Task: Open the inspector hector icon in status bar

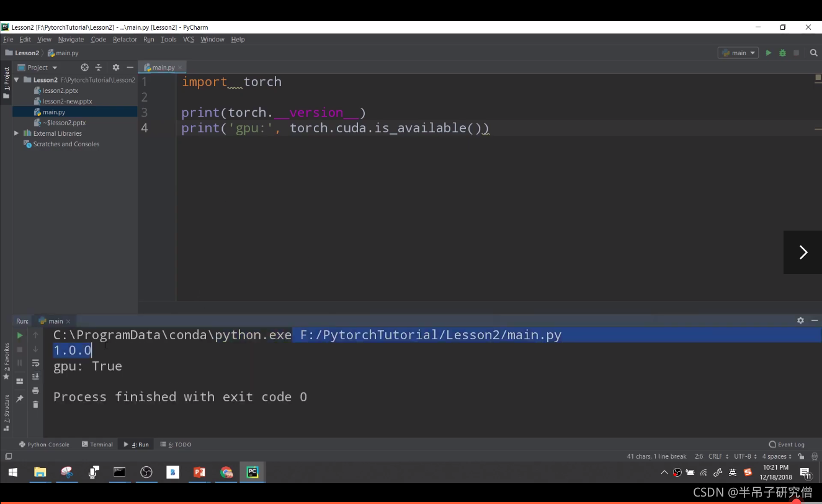Action: [813, 456]
